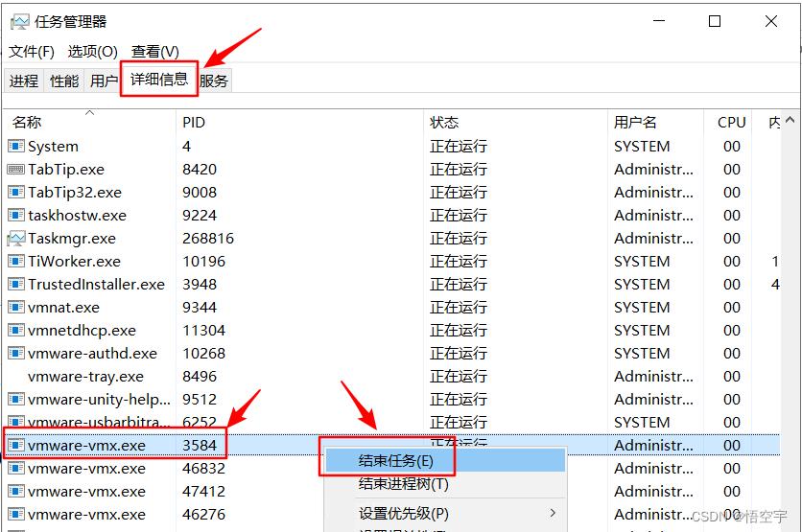The height and width of the screenshot is (532, 802).
Task: Click the TabTip.exe keyboard icon
Action: coord(16,169)
